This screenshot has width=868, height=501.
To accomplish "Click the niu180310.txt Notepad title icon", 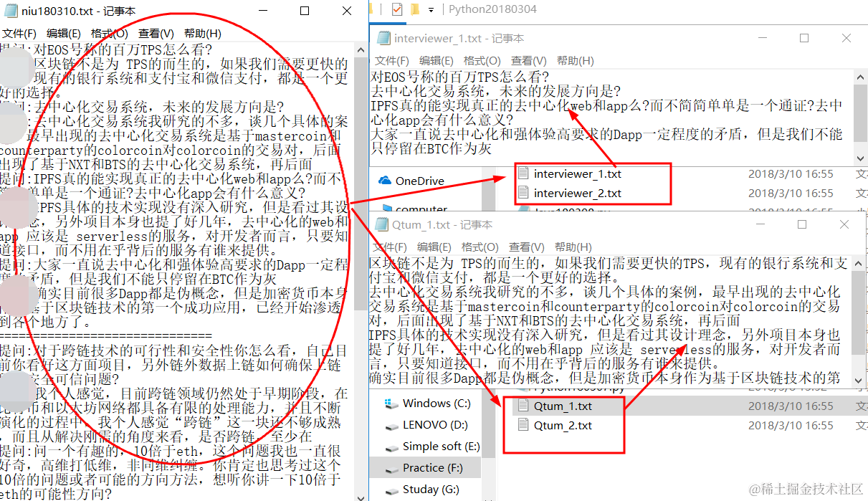I will (11, 11).
